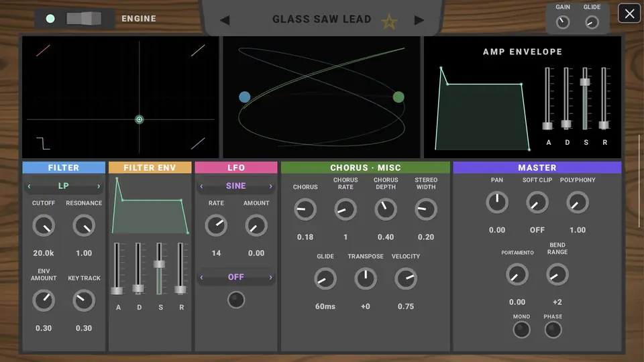
Task: Toggle the Mono button
Action: 522,330
